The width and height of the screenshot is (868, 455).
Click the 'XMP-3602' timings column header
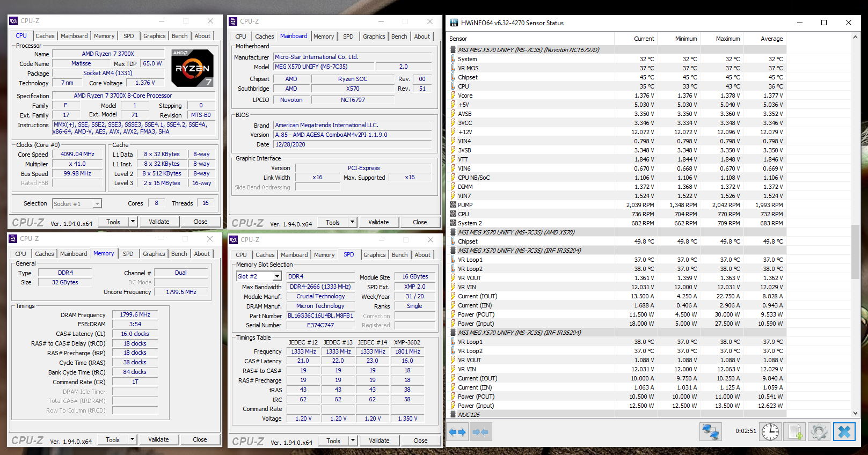(x=407, y=342)
